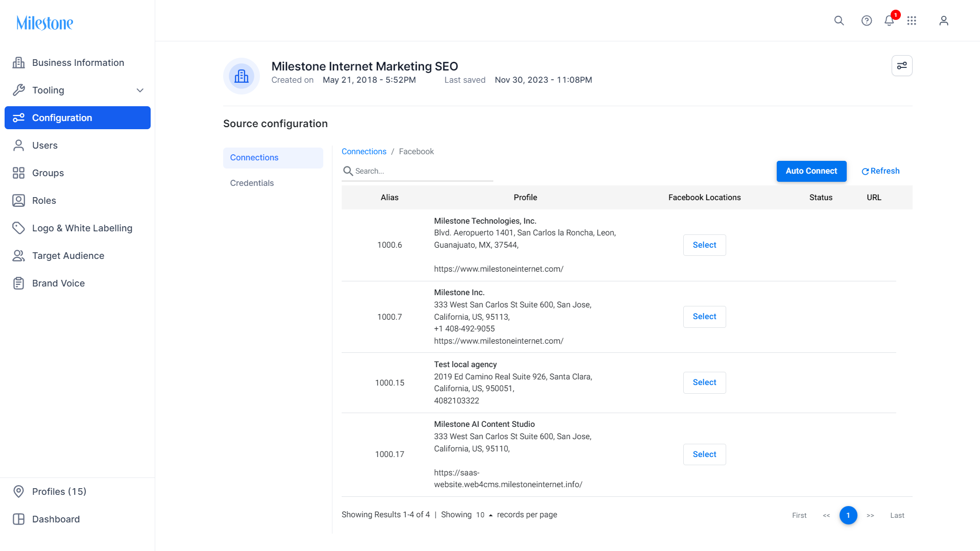Open Brand Voice section
Screen dimensions: 980x551
(78, 283)
